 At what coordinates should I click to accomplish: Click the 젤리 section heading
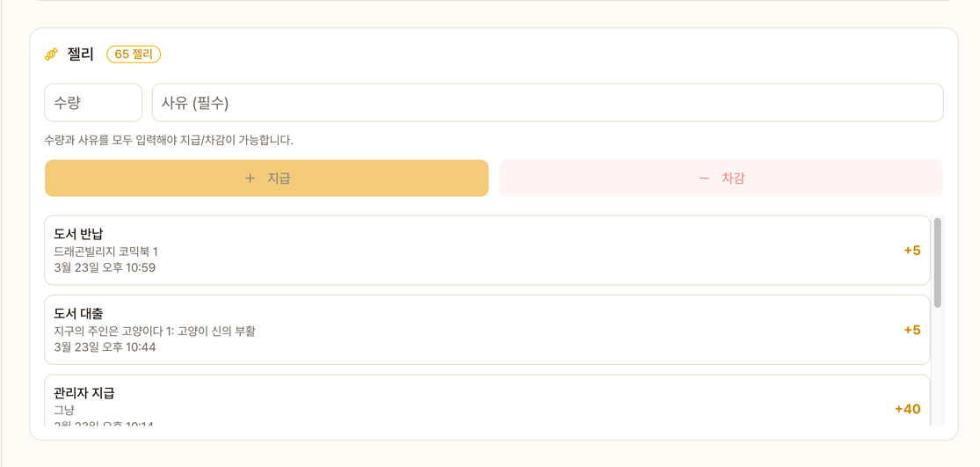pyautogui.click(x=80, y=55)
